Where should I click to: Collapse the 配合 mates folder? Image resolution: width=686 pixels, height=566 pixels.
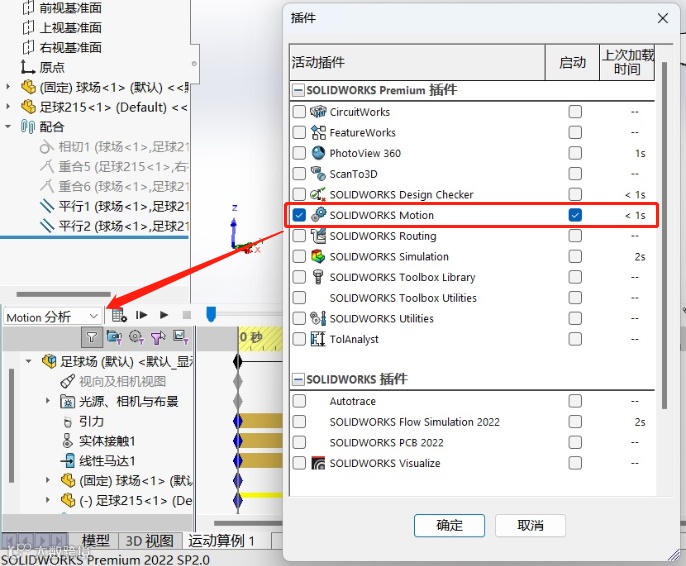tap(8, 126)
